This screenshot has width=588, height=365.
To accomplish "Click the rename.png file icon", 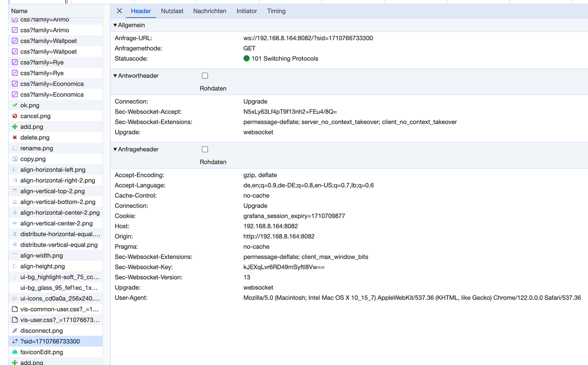I will coord(15,149).
